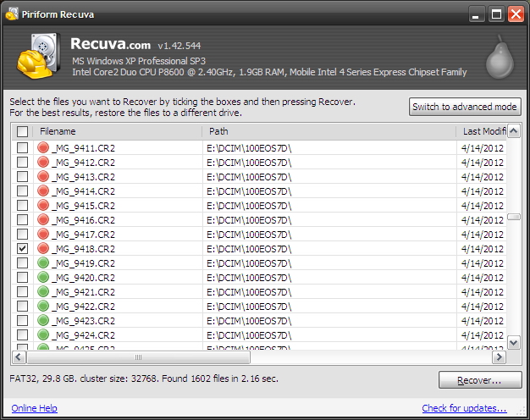Tick the checkbox for _MG_9417.CR2
The image size is (530, 420).
pyautogui.click(x=22, y=234)
